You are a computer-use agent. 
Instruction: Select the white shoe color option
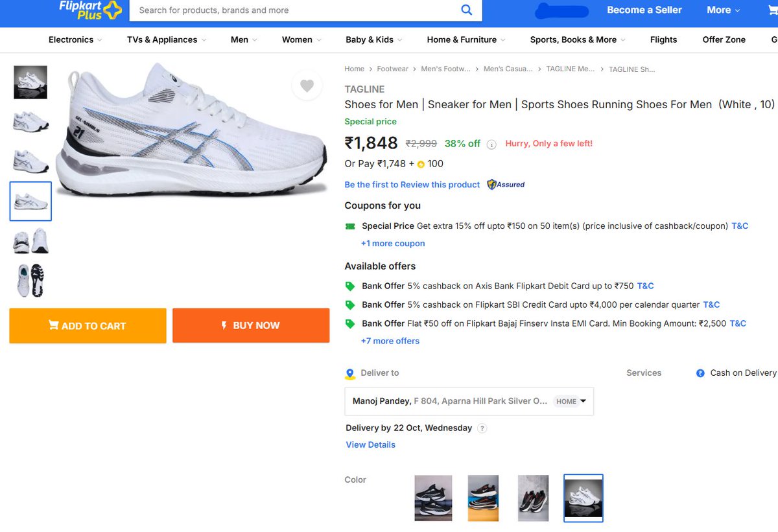pos(583,498)
